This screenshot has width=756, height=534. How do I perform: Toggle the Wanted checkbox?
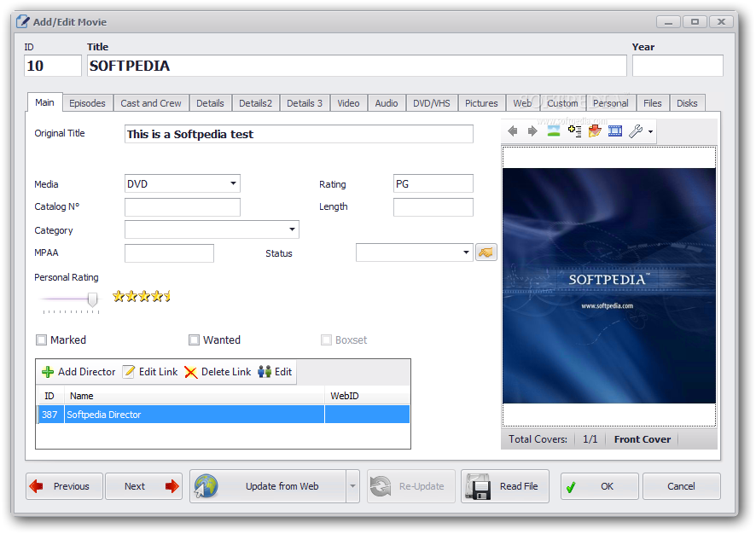coord(194,340)
